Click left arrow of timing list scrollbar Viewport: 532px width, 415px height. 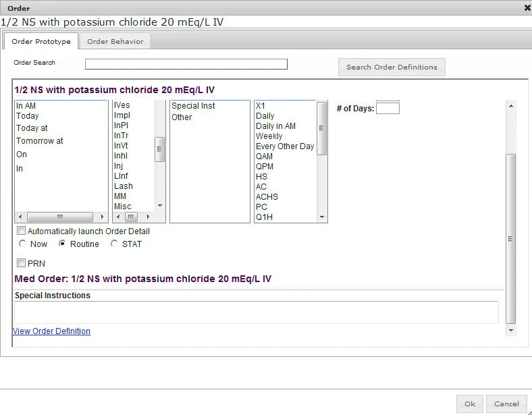tap(20, 217)
